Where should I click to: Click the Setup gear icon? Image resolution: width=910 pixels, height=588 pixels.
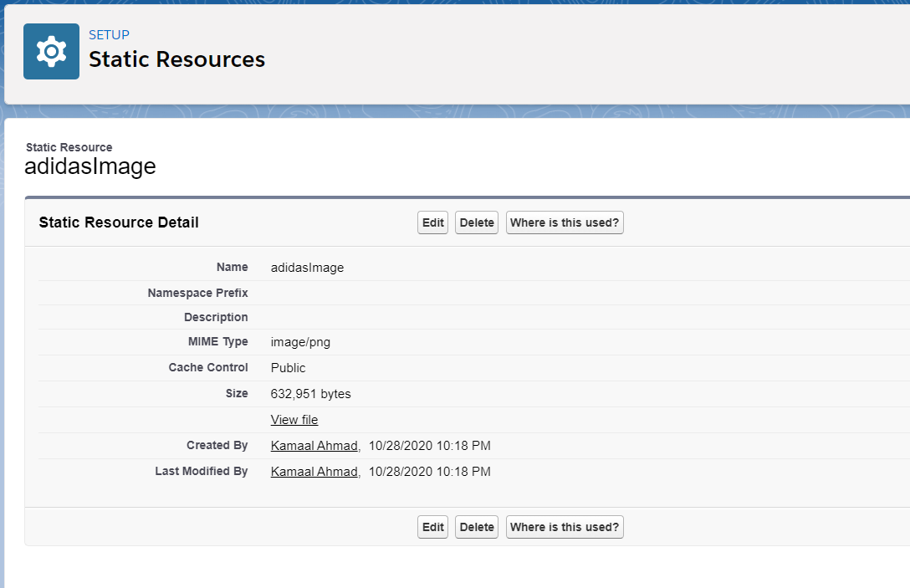(51, 52)
